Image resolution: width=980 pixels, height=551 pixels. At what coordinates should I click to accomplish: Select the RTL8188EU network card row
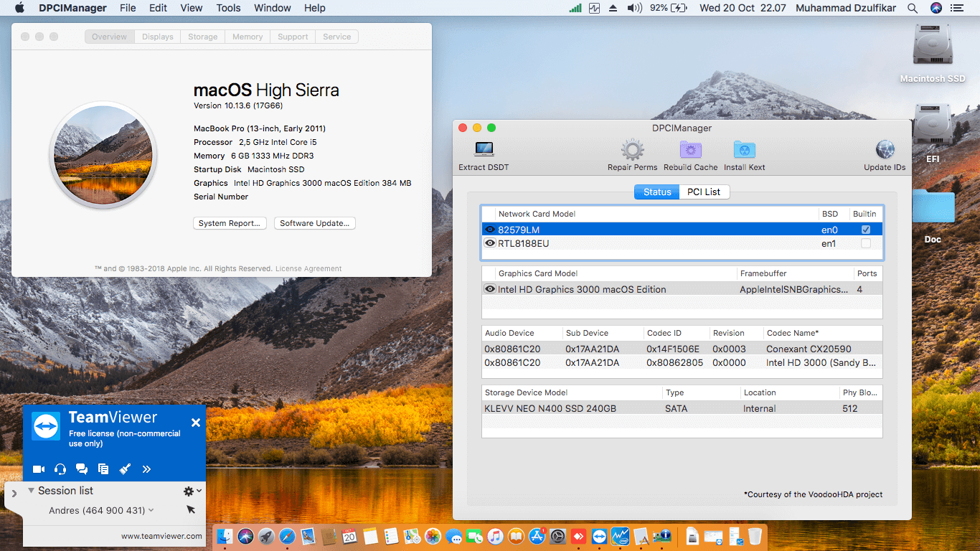point(682,243)
